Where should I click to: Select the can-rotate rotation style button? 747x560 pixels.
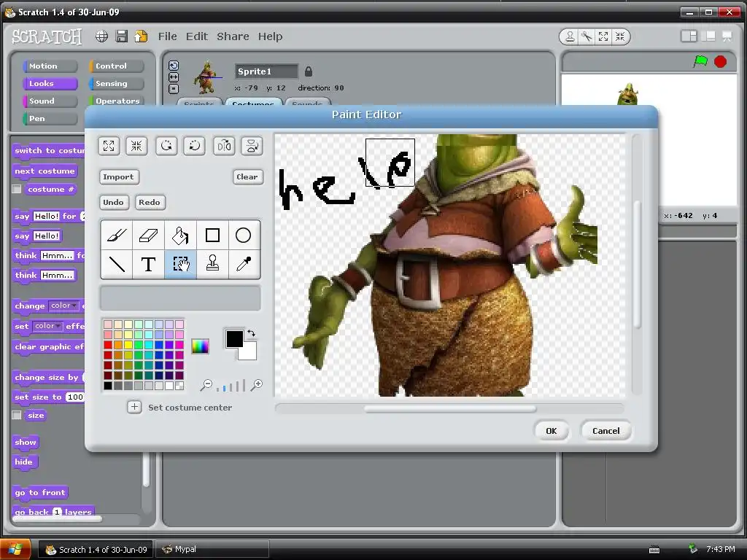pos(174,66)
